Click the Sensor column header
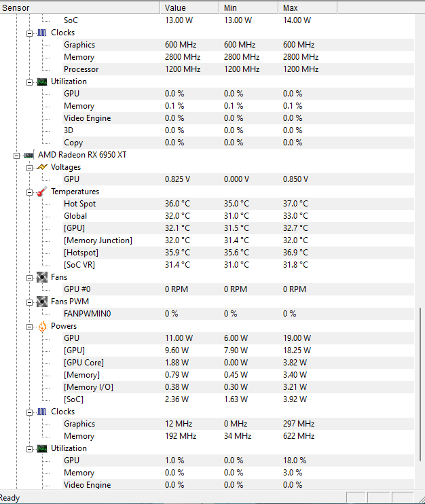This screenshot has width=425, height=504. 80,7
